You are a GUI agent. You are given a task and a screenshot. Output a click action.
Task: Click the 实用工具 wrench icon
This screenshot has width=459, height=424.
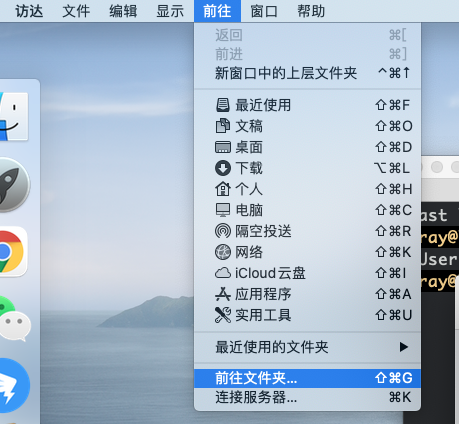coord(223,315)
